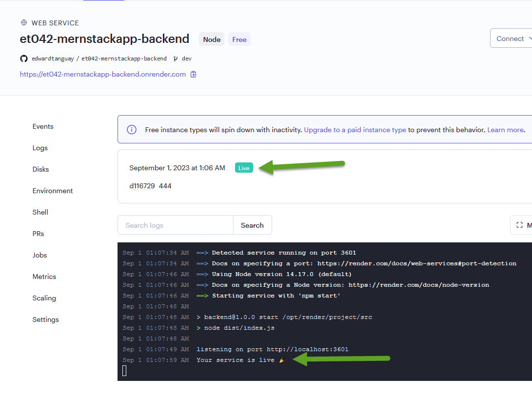Click the GitHub logo icon
Viewport: 532px width, 397px height.
tap(24, 59)
